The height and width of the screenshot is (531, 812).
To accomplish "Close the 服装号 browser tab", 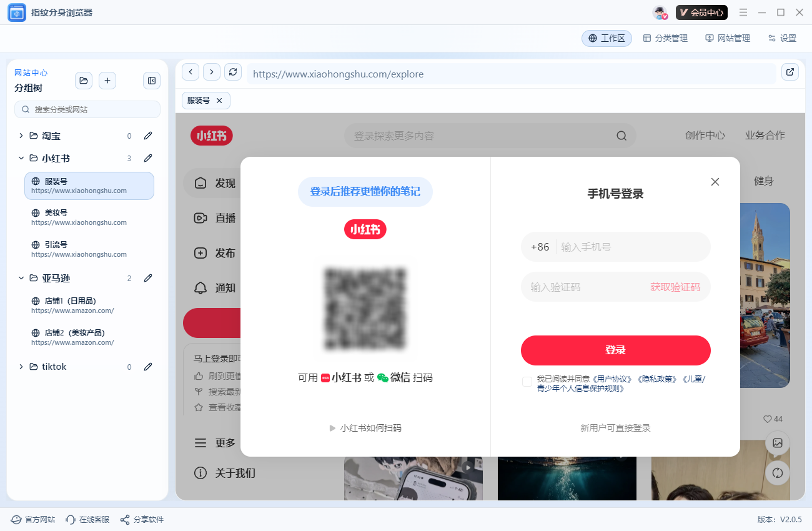I will [x=219, y=101].
